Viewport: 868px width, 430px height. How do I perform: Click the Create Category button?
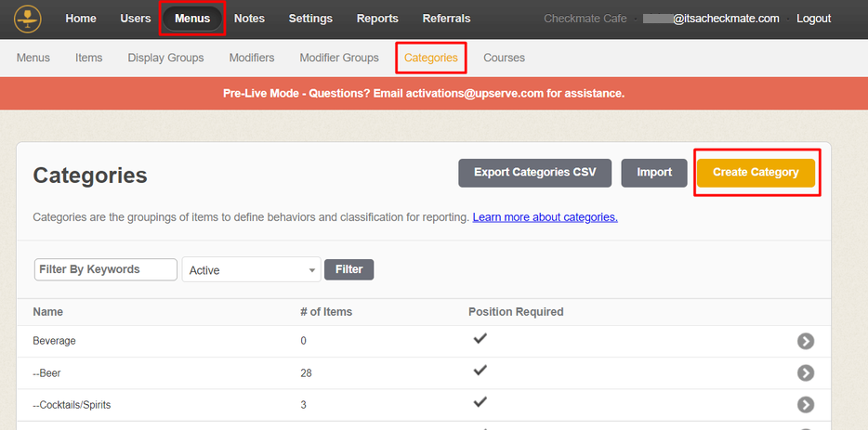pyautogui.click(x=756, y=173)
